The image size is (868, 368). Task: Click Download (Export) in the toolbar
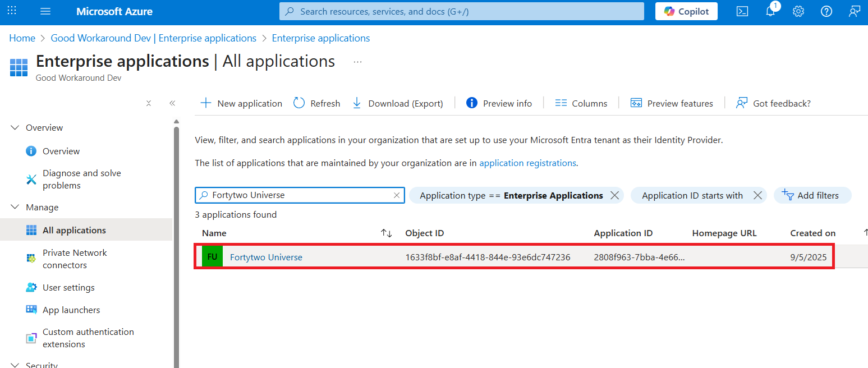(x=397, y=103)
